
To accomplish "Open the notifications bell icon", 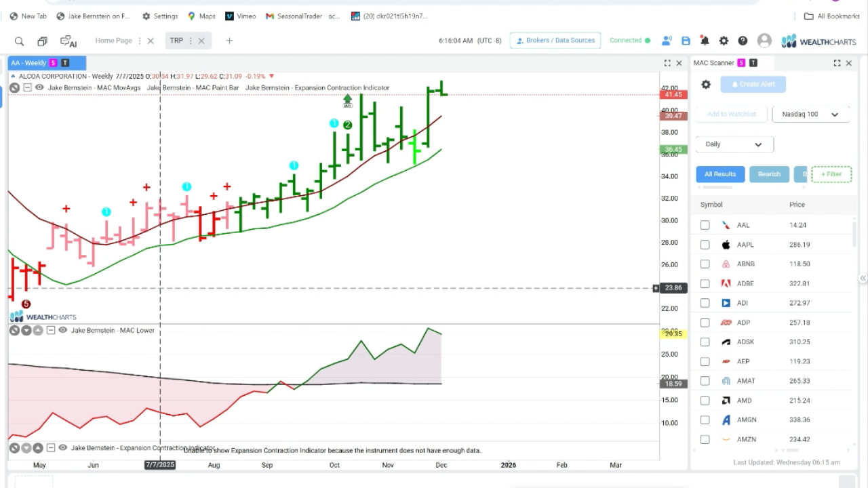I will click(705, 41).
